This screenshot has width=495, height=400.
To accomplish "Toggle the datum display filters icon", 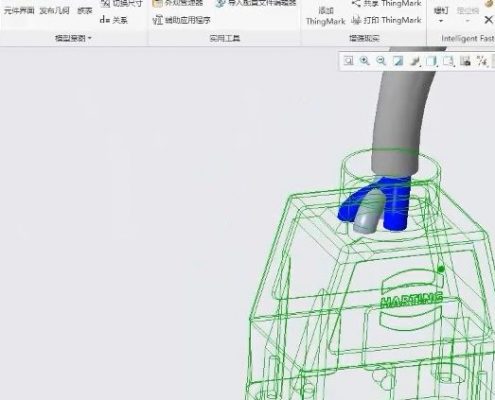I will point(482,61).
